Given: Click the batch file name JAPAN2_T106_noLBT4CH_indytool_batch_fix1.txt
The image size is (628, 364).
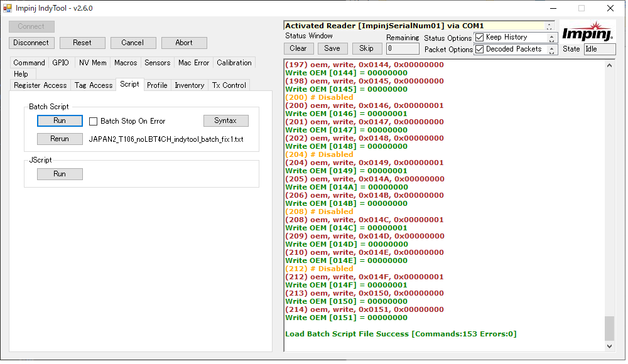Looking at the screenshot, I should [166, 139].
